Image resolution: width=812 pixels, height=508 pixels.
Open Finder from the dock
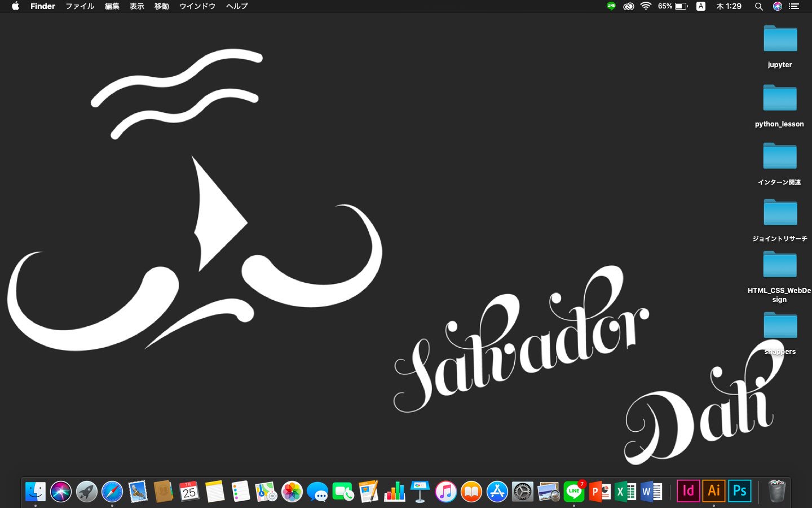[36, 492]
